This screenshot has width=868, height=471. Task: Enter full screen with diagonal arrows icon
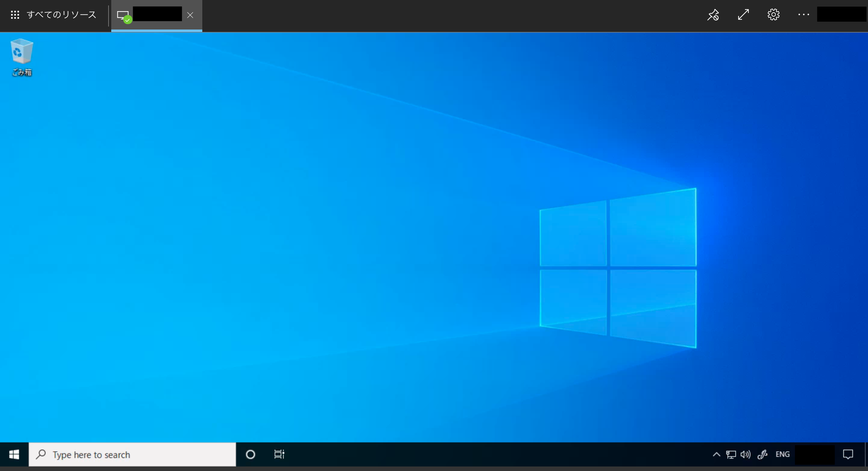pyautogui.click(x=743, y=15)
